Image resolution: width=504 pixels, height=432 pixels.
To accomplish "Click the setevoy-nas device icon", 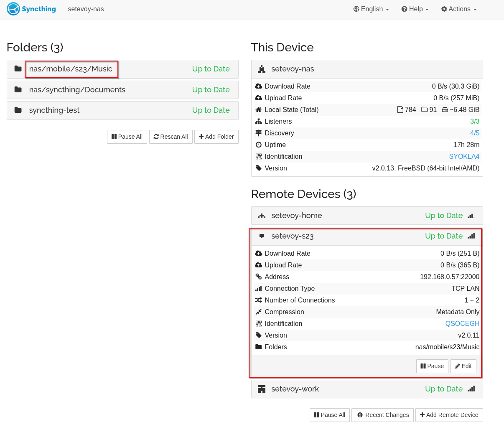I will click(x=262, y=69).
